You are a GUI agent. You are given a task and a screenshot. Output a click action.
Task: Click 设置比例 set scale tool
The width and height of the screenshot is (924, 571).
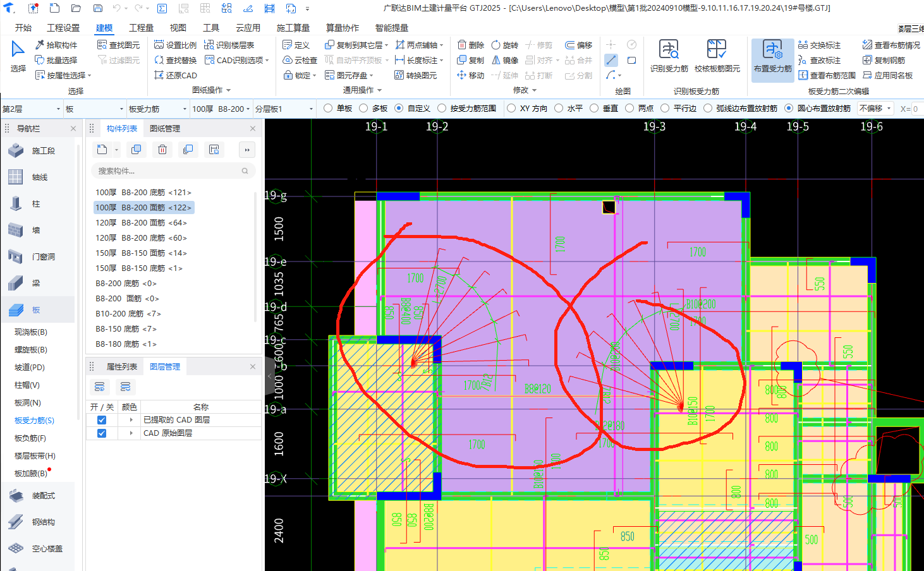(x=175, y=45)
